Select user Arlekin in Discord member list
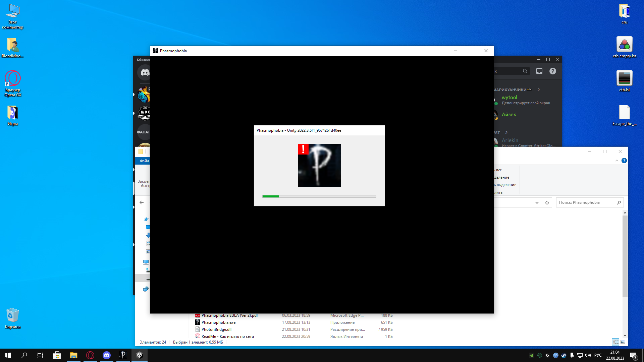This screenshot has height=362, width=644. click(510, 140)
